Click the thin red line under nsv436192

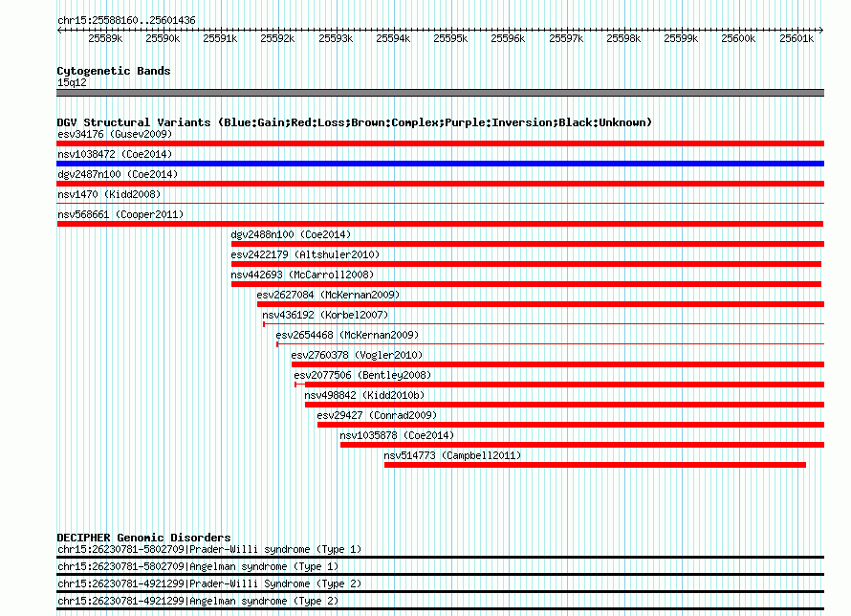pos(543,324)
